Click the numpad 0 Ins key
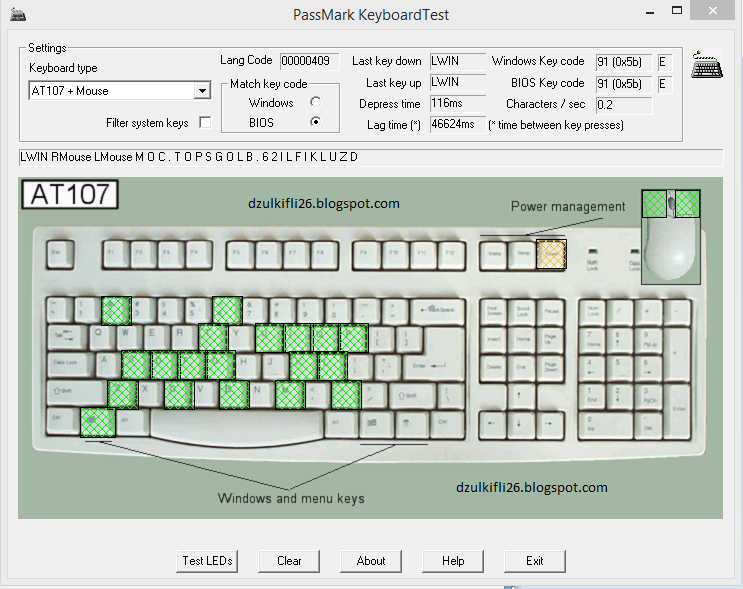The width and height of the screenshot is (743, 589). [607, 425]
